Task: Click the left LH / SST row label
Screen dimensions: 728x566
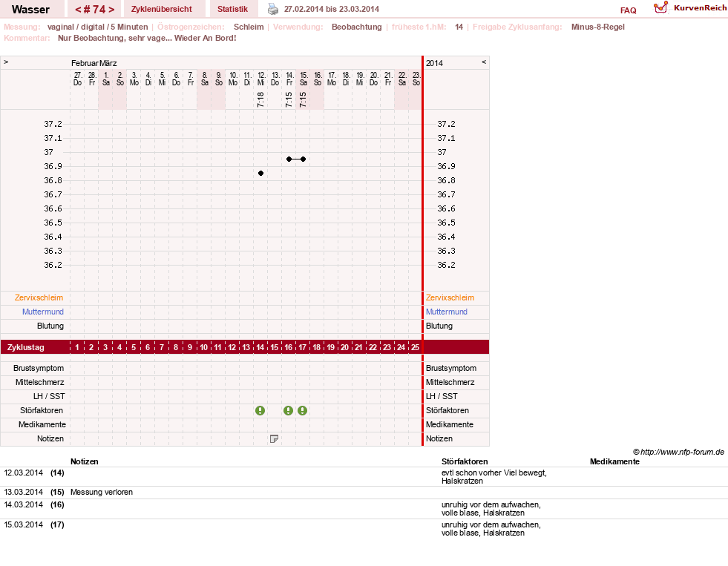Action: (x=49, y=396)
